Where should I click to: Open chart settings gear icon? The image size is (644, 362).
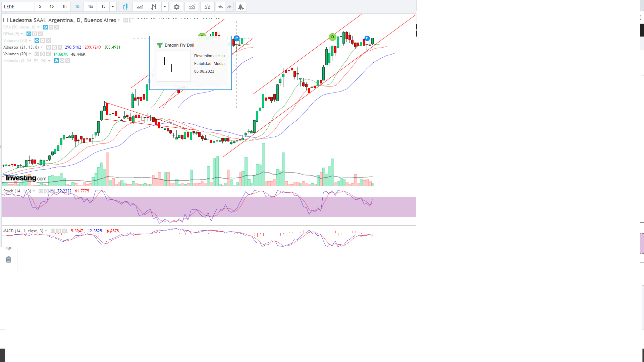(176, 7)
